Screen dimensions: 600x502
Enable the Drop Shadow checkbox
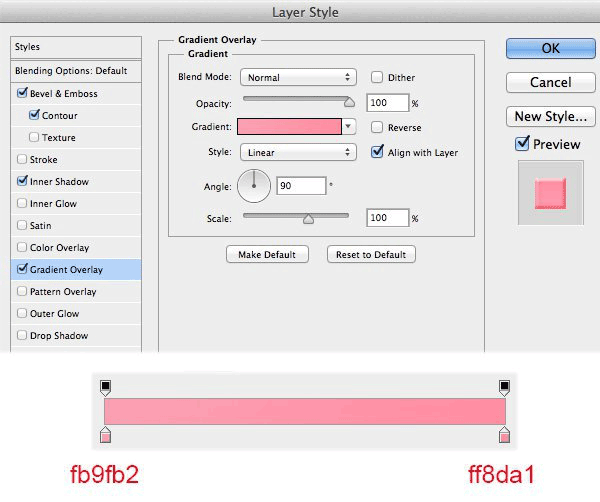point(22,335)
